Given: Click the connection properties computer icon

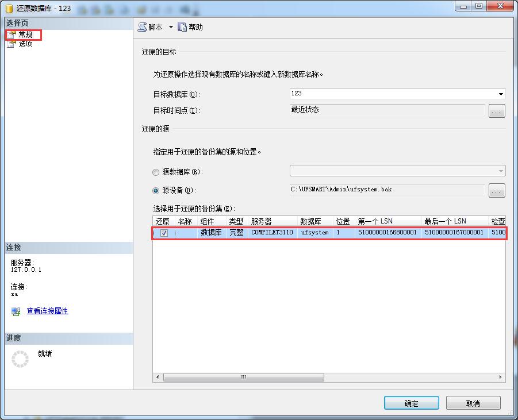Looking at the screenshot, I should pyautogui.click(x=16, y=311).
